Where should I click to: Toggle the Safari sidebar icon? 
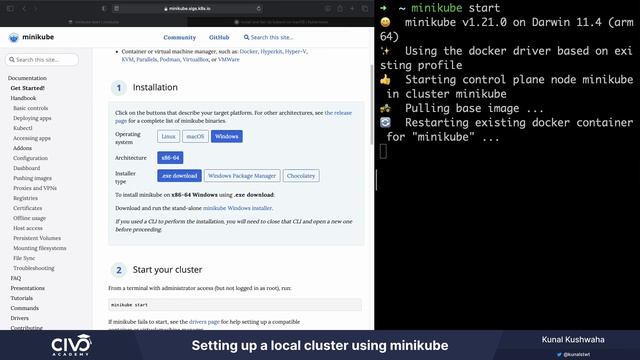(x=11, y=9)
